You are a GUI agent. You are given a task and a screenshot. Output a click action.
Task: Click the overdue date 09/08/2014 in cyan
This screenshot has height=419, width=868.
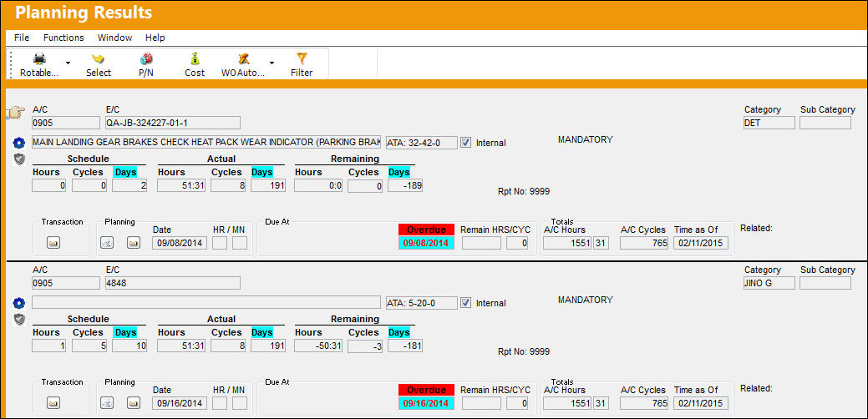coord(426,243)
